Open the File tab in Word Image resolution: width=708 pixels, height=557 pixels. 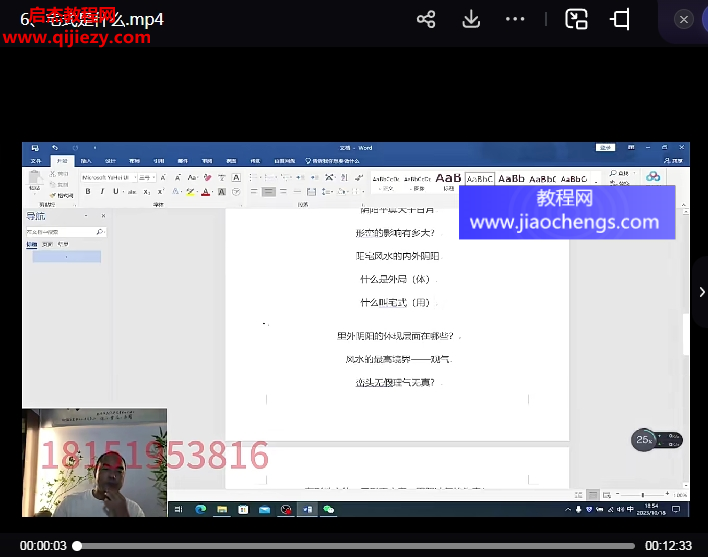pos(36,161)
